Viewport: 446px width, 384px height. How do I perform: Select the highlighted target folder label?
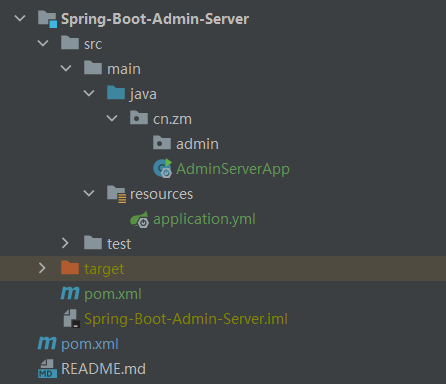pyautogui.click(x=104, y=269)
